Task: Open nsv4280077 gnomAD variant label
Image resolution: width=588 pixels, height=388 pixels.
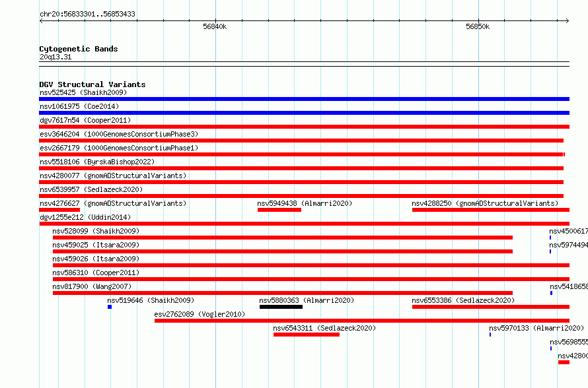Action: coord(113,176)
